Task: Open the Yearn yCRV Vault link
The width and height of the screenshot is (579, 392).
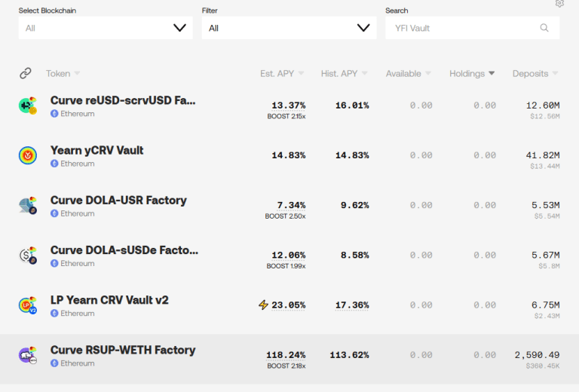Action: tap(96, 150)
